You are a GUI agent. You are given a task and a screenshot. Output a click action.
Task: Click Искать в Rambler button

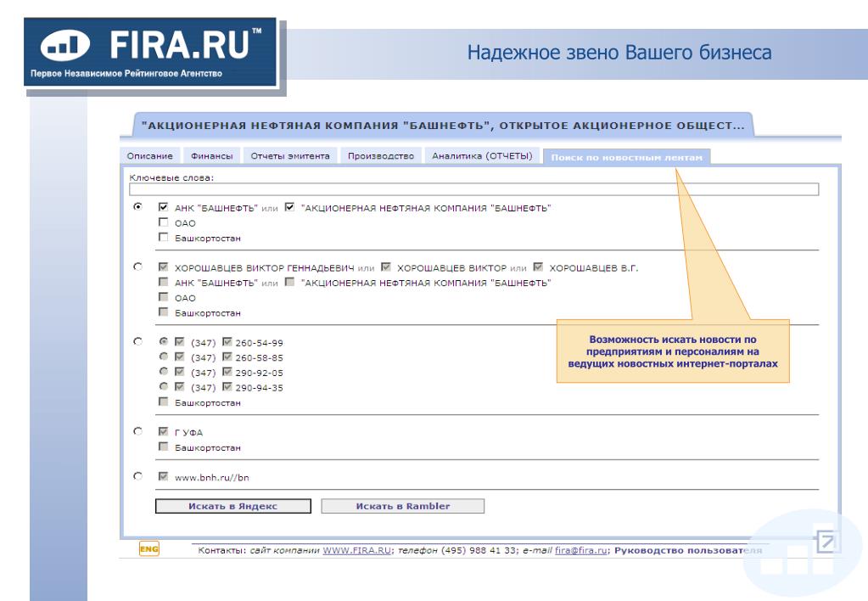[x=403, y=506]
